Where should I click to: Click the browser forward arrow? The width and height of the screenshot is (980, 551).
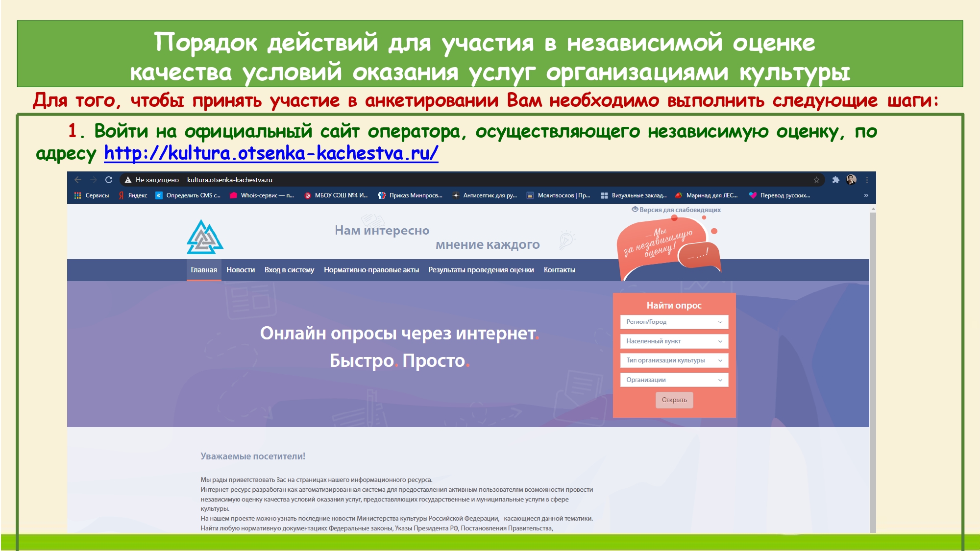(x=94, y=180)
